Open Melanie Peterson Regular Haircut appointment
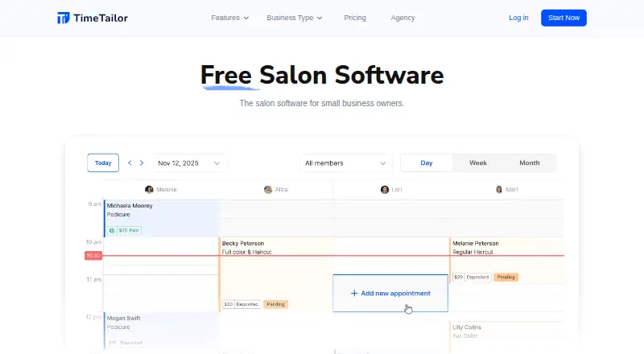 click(507, 261)
